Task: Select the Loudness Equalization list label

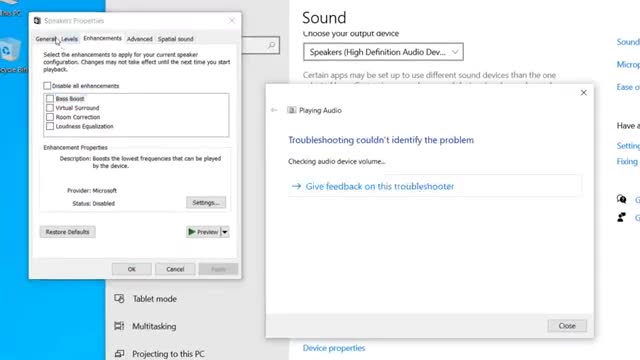Action: (84, 127)
